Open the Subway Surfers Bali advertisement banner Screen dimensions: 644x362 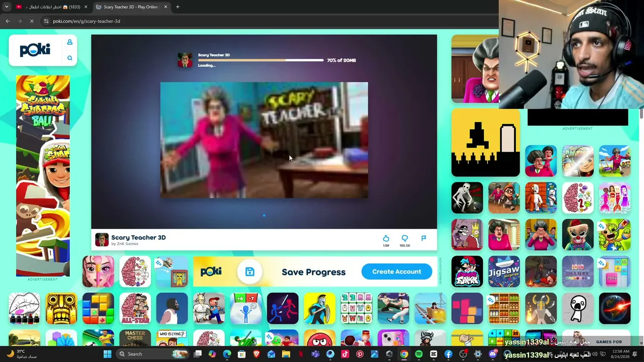(43, 176)
